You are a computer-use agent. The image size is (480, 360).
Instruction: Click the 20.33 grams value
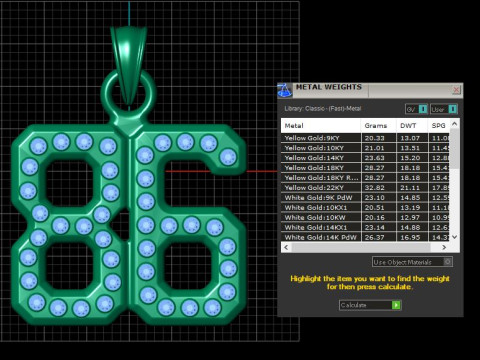[x=374, y=138]
